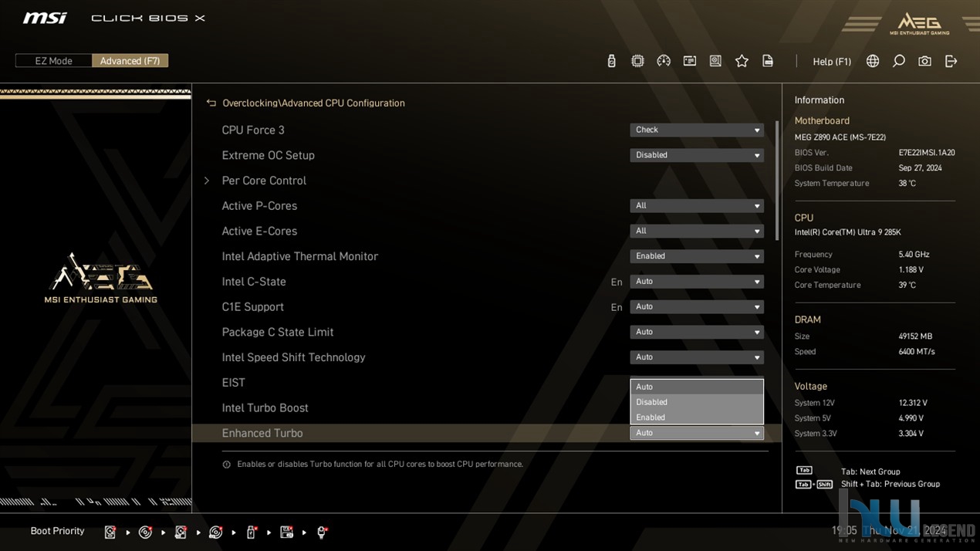Take a screenshot with the camera icon
Screen dimensions: 980x551
pyautogui.click(x=924, y=61)
